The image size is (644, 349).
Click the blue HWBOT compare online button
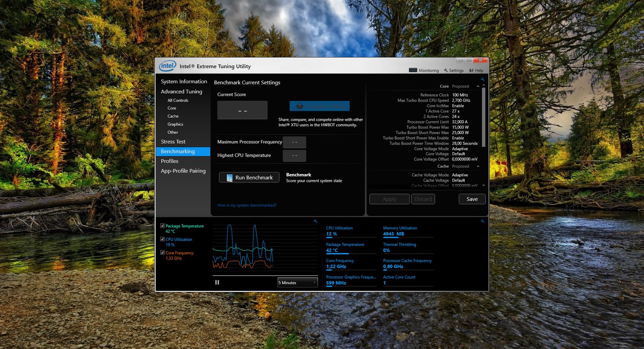319,106
